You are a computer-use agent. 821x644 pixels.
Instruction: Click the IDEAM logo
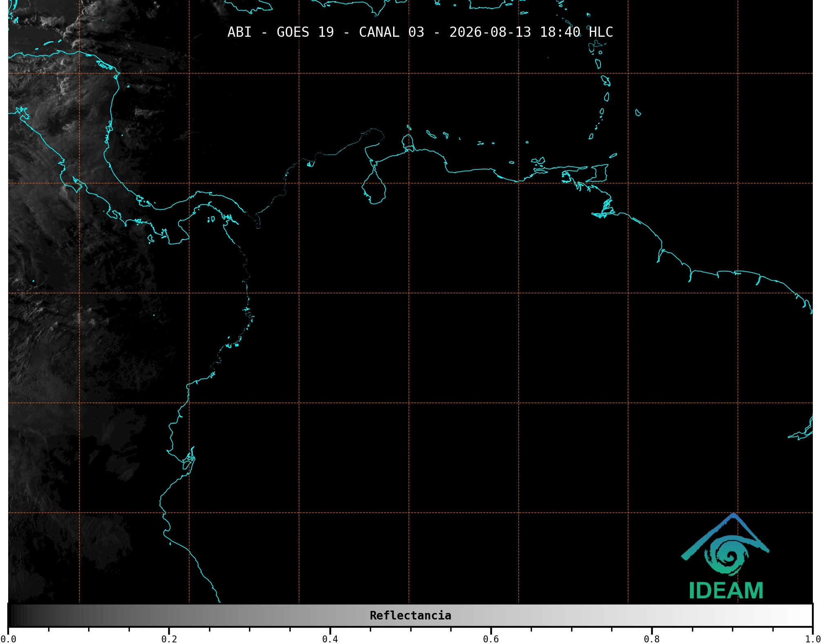point(725,556)
